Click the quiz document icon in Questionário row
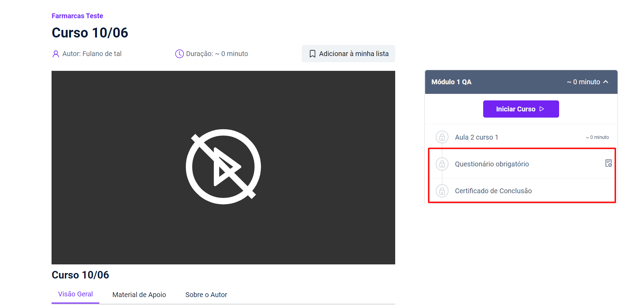The width and height of the screenshot is (644, 306). [x=608, y=163]
